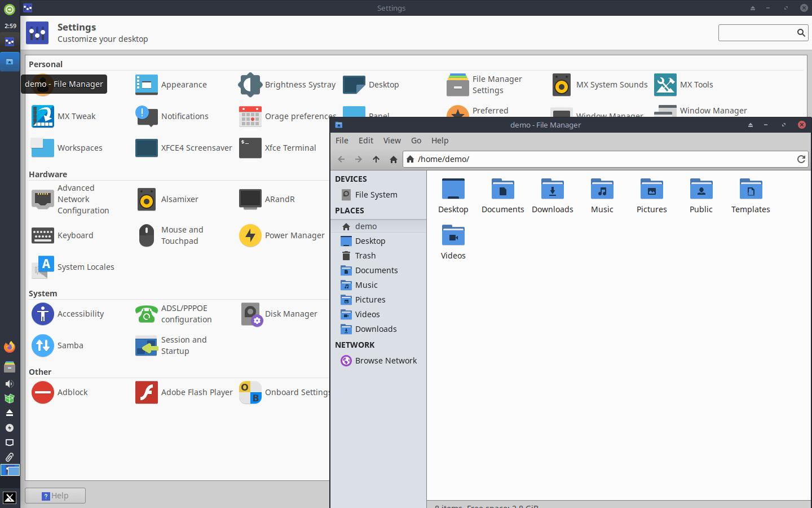
Task: Open the File menu in file manager
Action: pyautogui.click(x=342, y=141)
